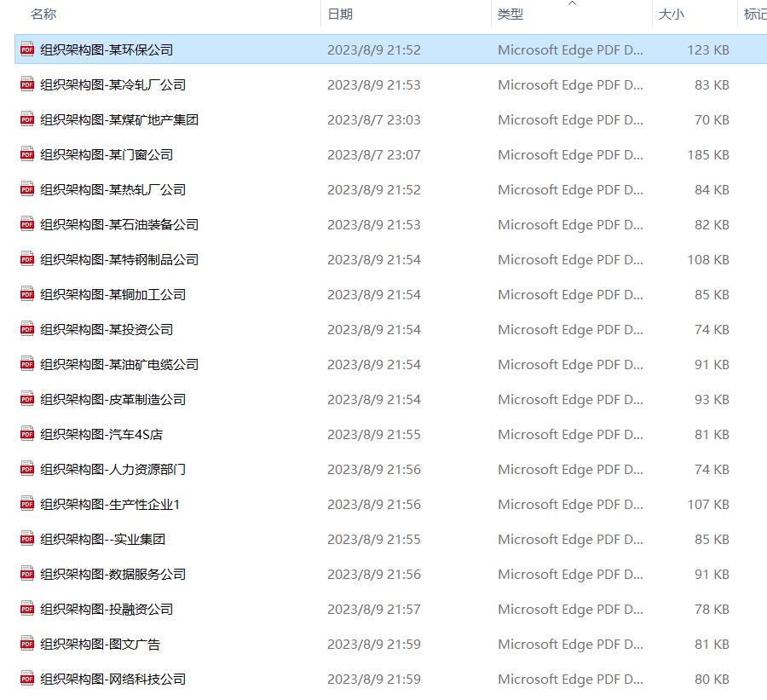This screenshot has width=767, height=700.
Task: Click date 2023/8/9 21:55 of 汽车4S店
Action: 374,435
